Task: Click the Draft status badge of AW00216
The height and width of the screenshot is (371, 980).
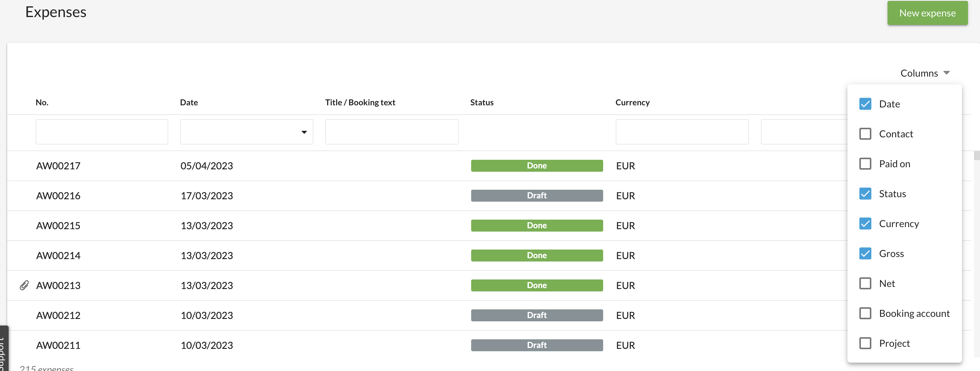Action: point(536,195)
